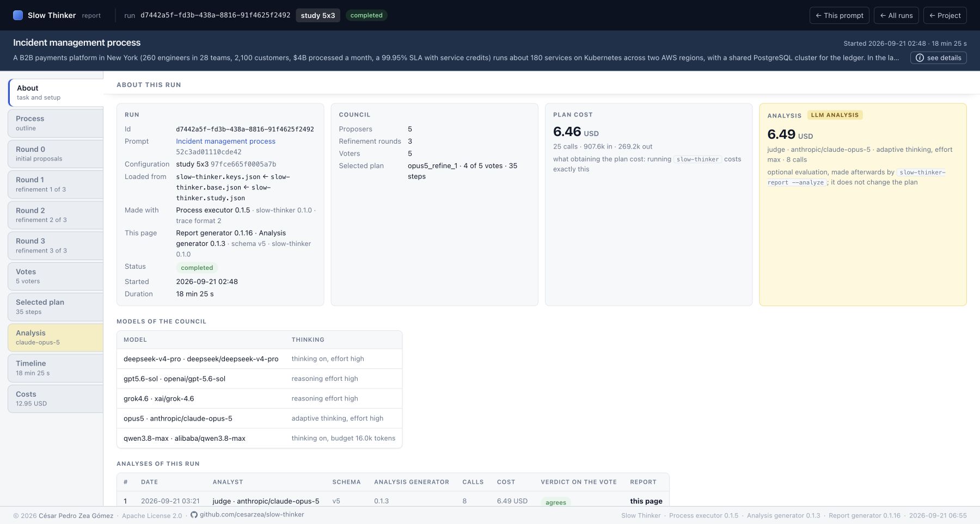Click the Slow Thinker blue logo icon
This screenshot has width=980, height=524.
pyautogui.click(x=18, y=15)
